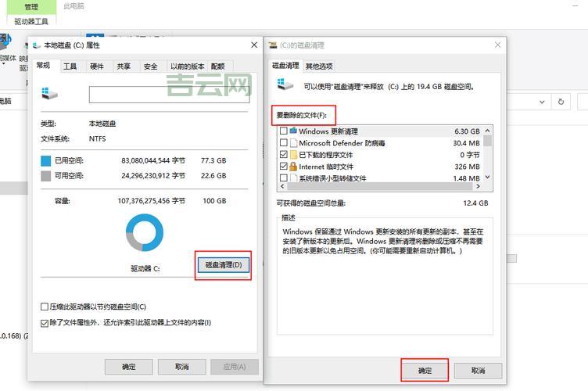Click the vertical scrollbar thumb in file list
The height and width of the screenshot is (391, 588).
(x=487, y=141)
